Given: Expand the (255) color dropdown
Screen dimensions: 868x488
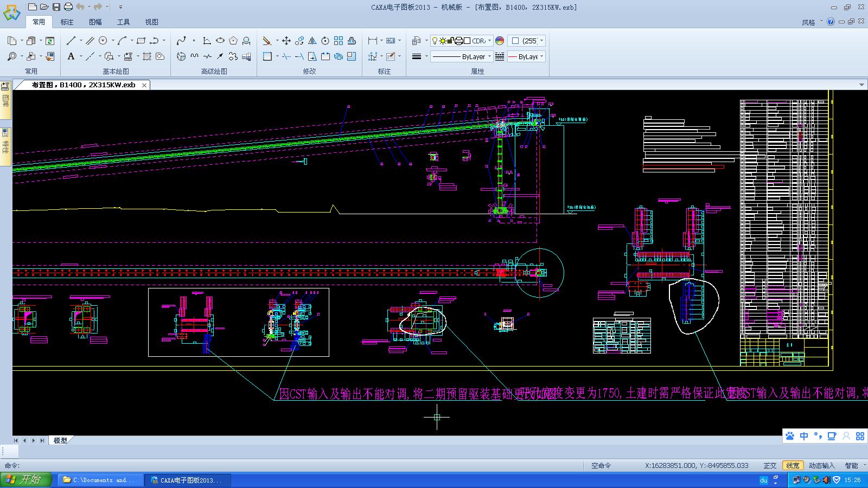Looking at the screenshot, I should click(x=541, y=41).
